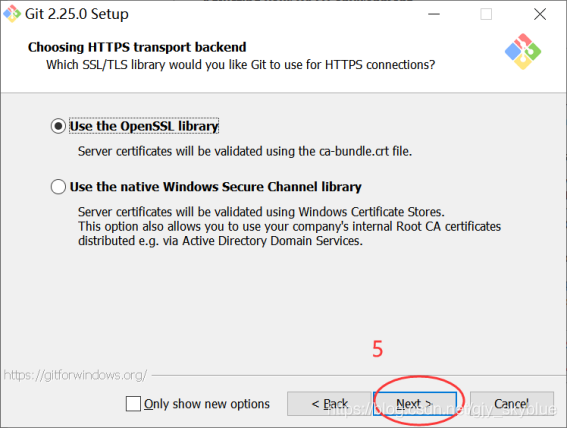Click the Use the OpenSSL library label
This screenshot has width=567, height=428.
(x=144, y=126)
